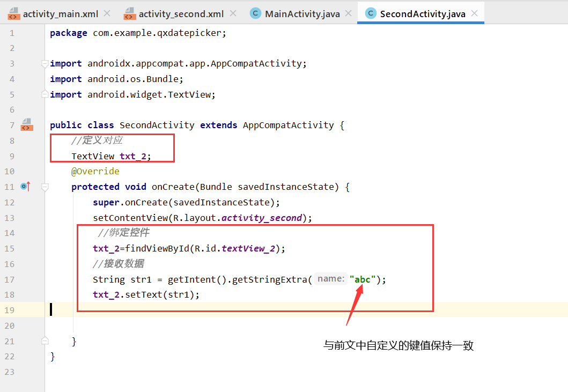The width and height of the screenshot is (568, 392).
Task: Click the class icon on SecondActivity.java tab
Action: (371, 13)
